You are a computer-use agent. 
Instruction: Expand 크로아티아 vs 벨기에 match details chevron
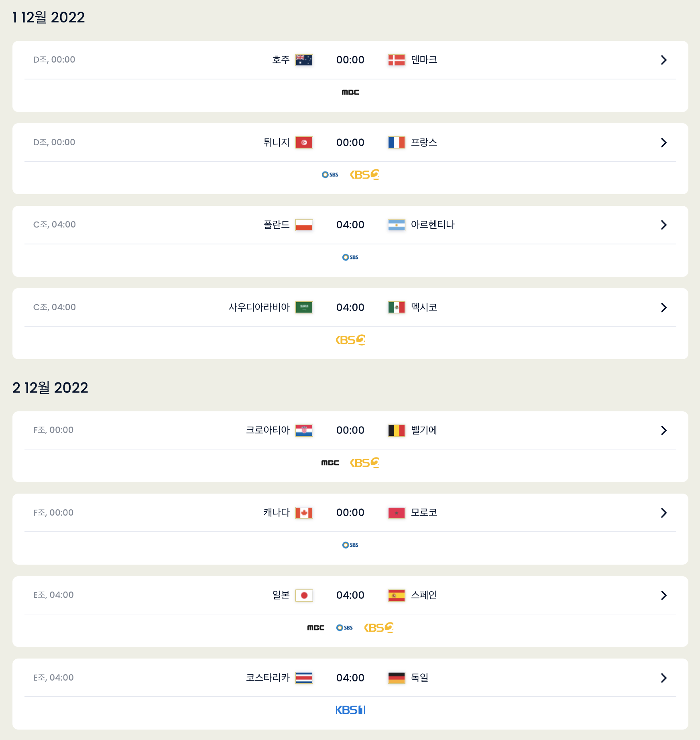(x=663, y=431)
